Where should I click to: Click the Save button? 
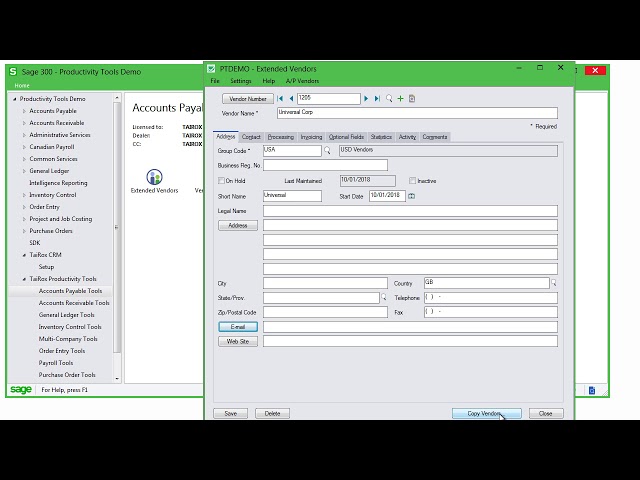pyautogui.click(x=230, y=413)
